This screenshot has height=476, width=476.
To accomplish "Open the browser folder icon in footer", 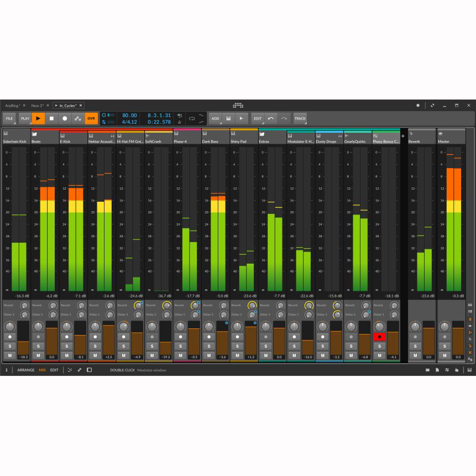I will [427, 370].
